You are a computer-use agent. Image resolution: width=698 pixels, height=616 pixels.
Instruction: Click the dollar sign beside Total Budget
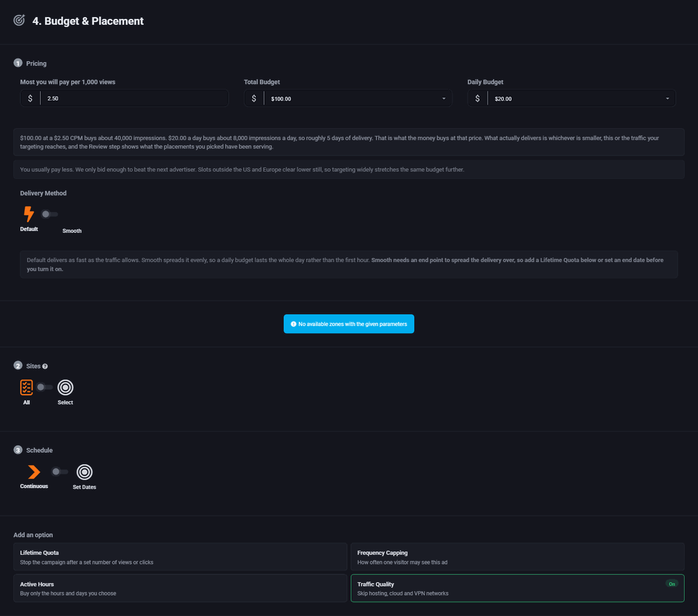point(254,98)
